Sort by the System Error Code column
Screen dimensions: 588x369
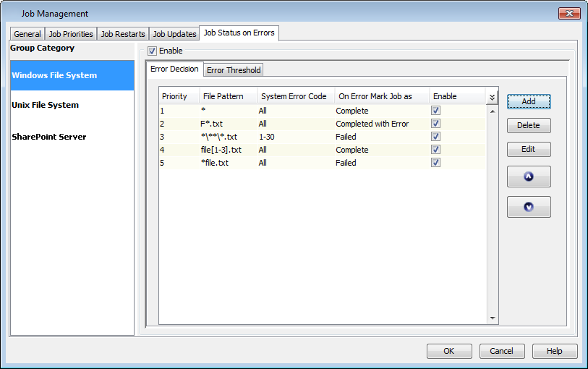(x=294, y=96)
